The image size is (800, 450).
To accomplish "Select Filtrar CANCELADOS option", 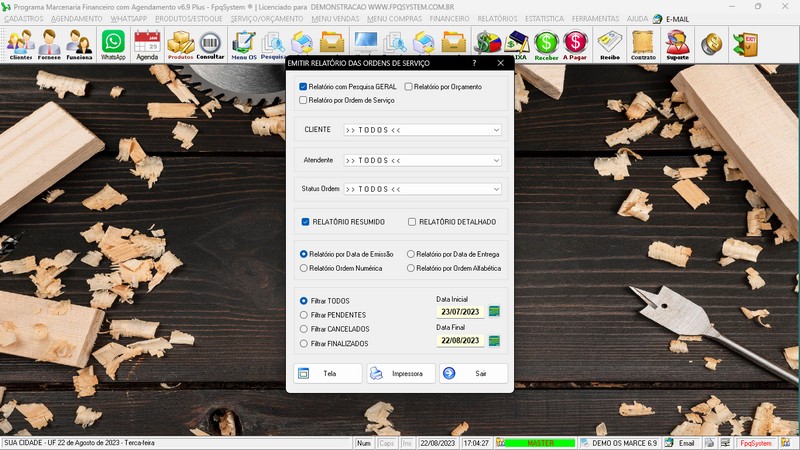I will tap(304, 329).
